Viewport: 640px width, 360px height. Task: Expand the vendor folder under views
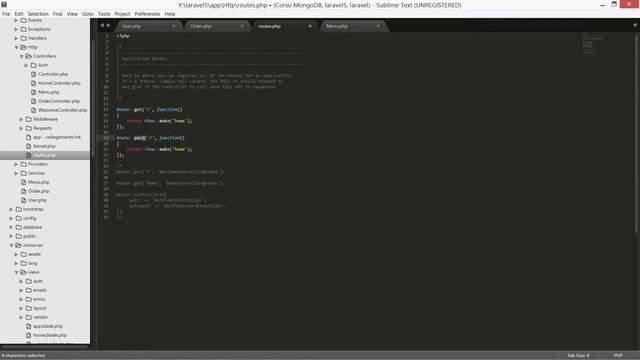(21, 317)
